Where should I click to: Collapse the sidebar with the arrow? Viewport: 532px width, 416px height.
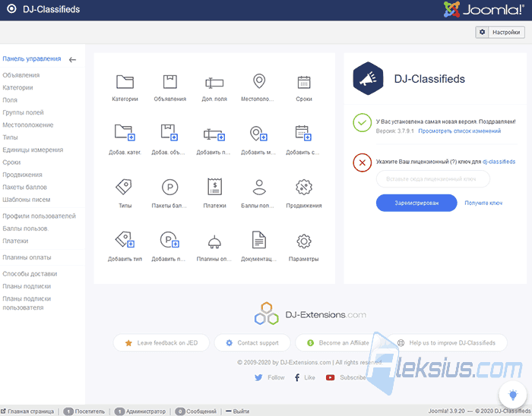72,60
